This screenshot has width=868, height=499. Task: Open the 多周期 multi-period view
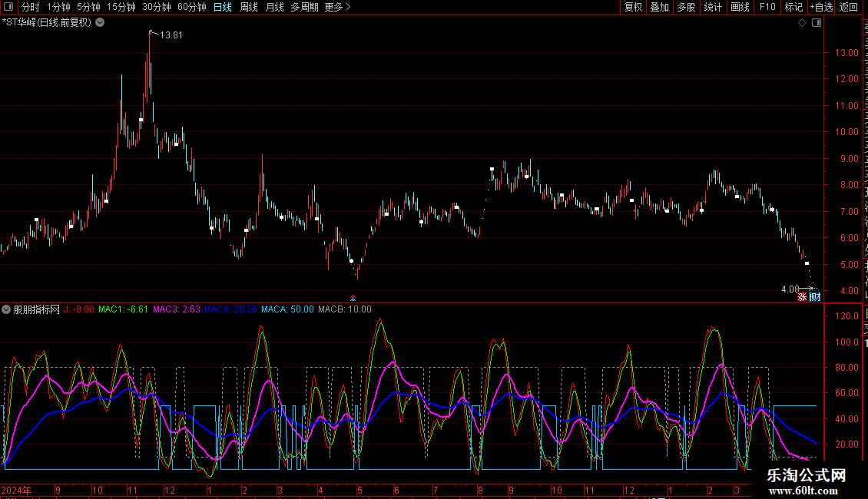pyautogui.click(x=304, y=7)
